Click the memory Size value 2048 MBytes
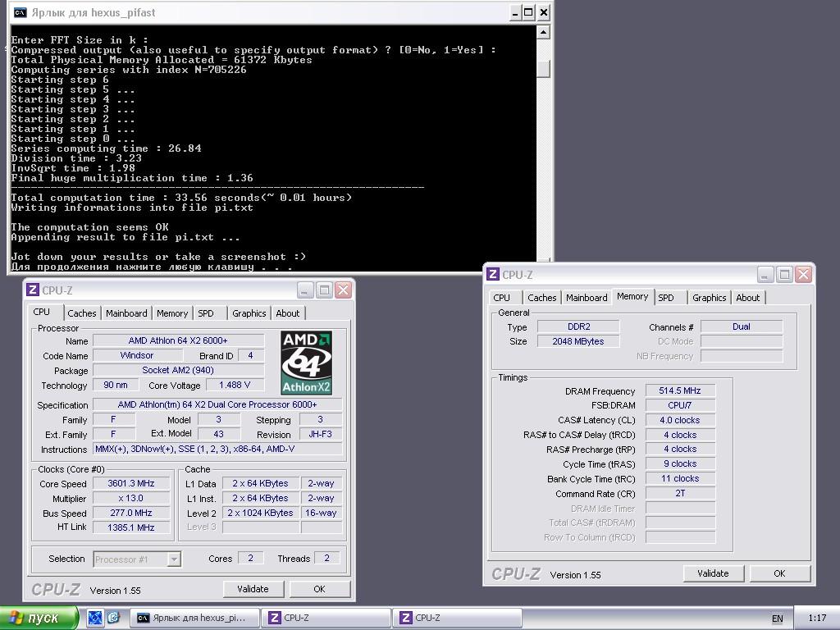 point(578,341)
